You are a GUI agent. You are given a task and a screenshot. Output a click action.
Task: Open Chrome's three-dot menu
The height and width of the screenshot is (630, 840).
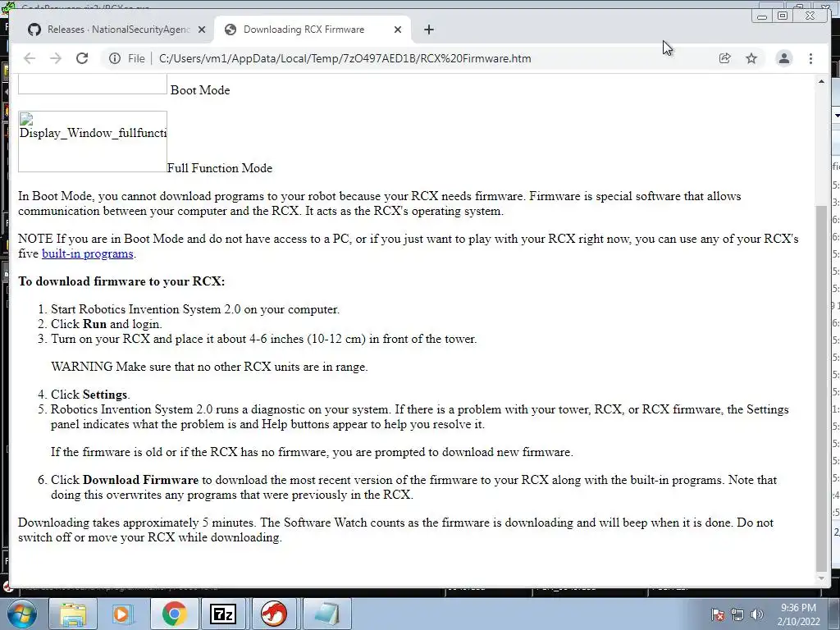[810, 58]
